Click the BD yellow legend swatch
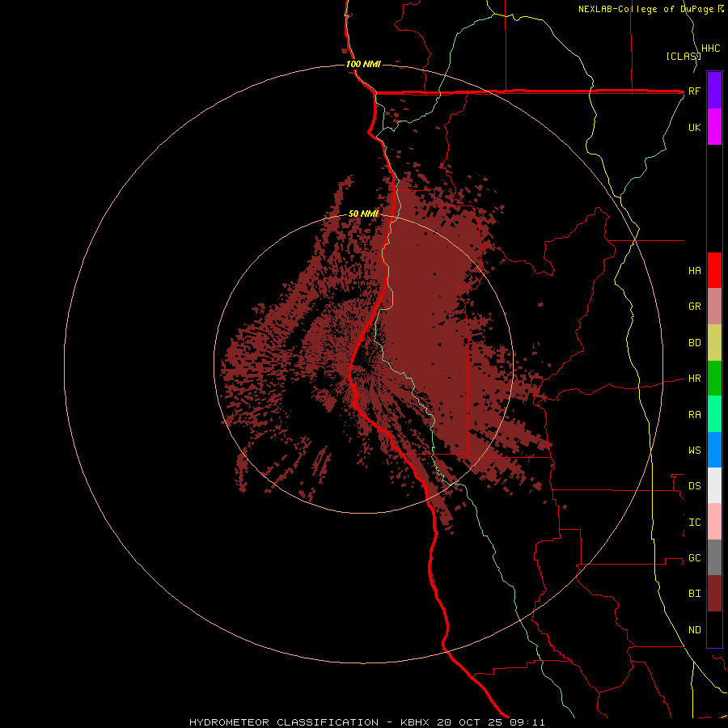Screen dimensions: 728x728 point(714,343)
